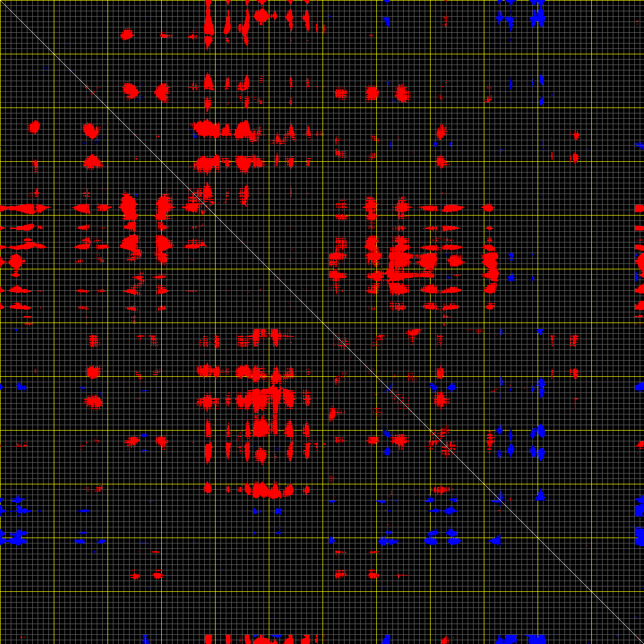The width and height of the screenshot is (644, 644).
Task: Click the blue triangular blob at lower right
Action: (x=541, y=495)
